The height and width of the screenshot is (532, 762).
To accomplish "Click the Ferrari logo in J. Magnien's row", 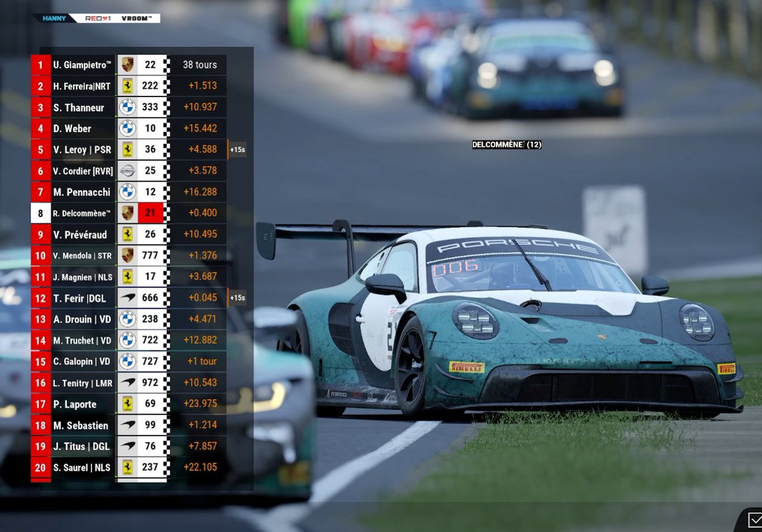I will 128,276.
